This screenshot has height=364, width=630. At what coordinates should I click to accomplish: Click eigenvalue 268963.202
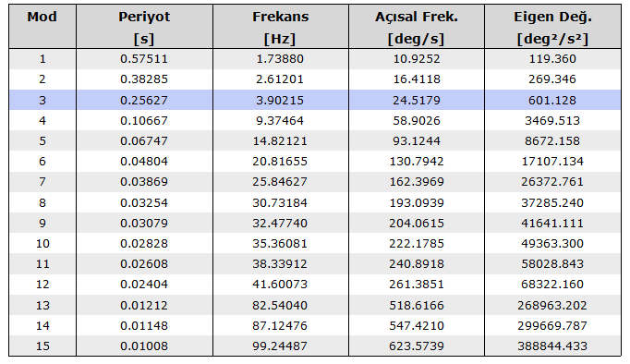[552, 306]
